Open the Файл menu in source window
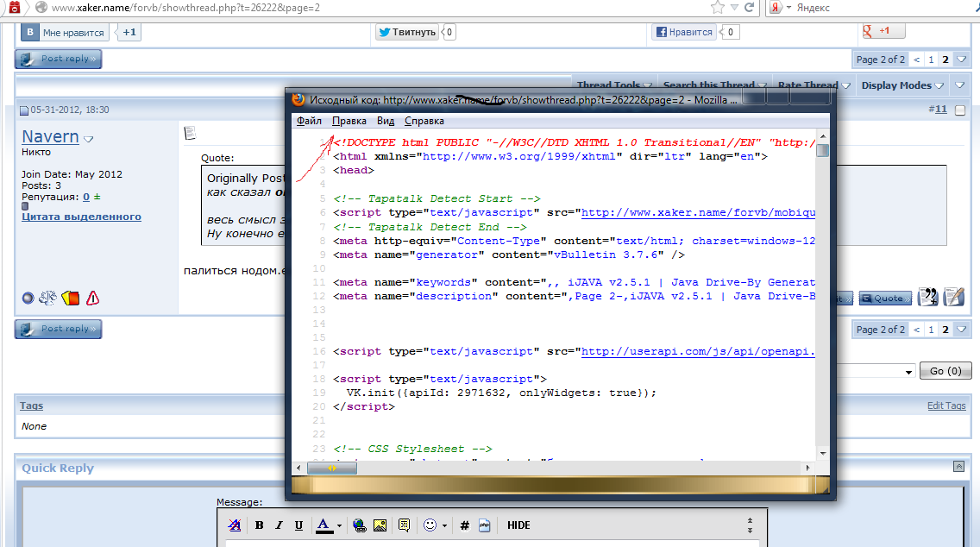The width and height of the screenshot is (980, 547). [x=309, y=121]
